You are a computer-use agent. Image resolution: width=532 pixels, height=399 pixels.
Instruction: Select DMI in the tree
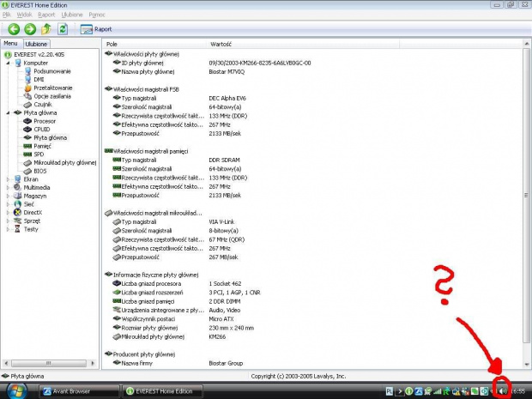(x=39, y=80)
